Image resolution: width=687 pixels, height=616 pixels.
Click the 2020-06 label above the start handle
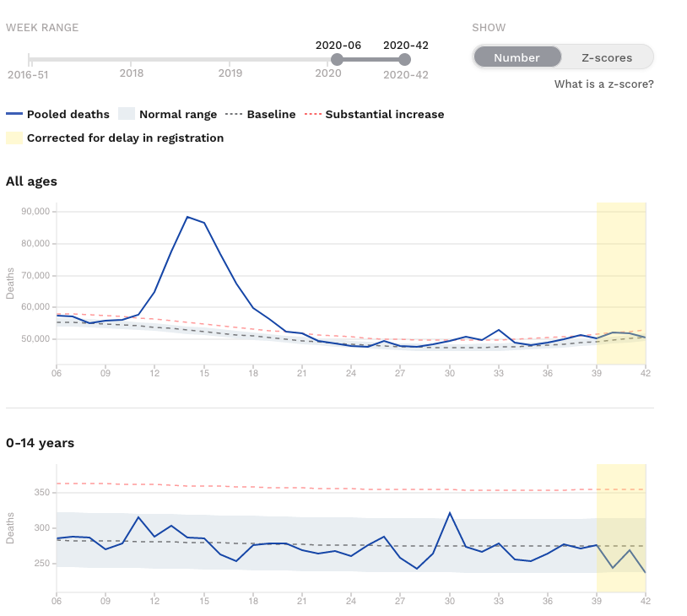(x=338, y=45)
